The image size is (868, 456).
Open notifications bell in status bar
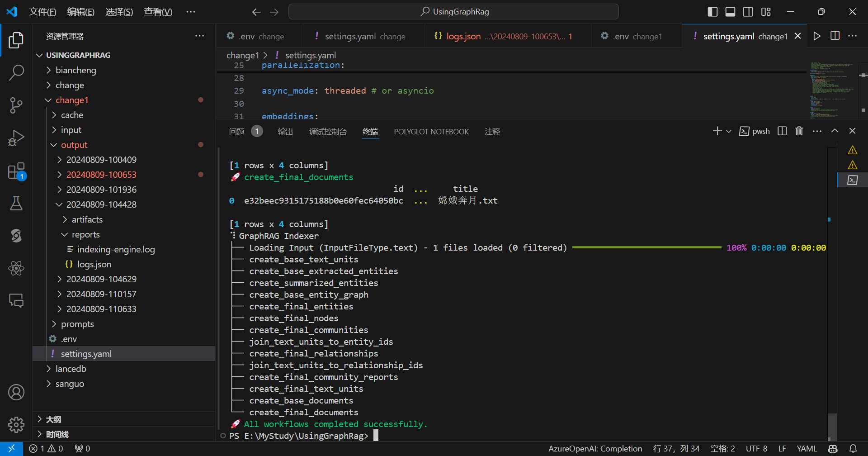point(853,449)
